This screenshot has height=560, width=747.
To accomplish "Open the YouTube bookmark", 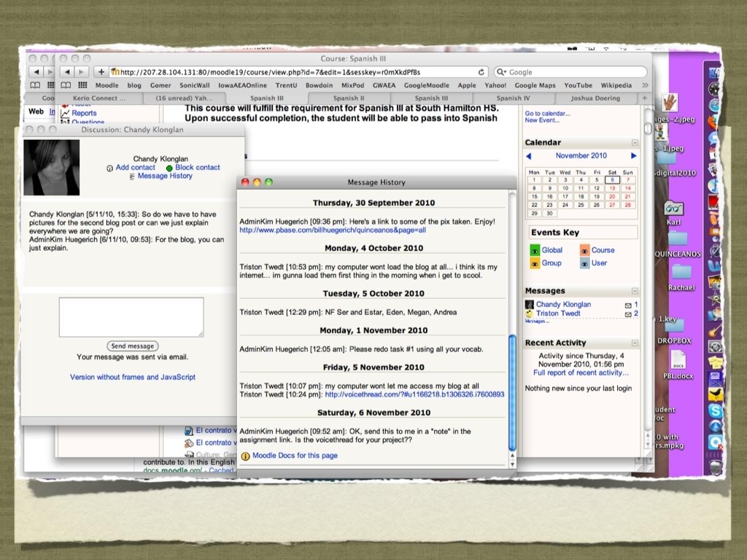I will click(x=578, y=85).
